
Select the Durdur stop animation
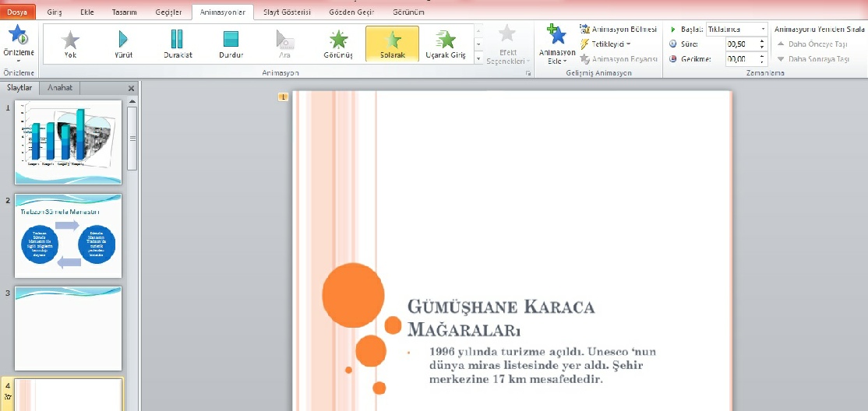point(231,44)
